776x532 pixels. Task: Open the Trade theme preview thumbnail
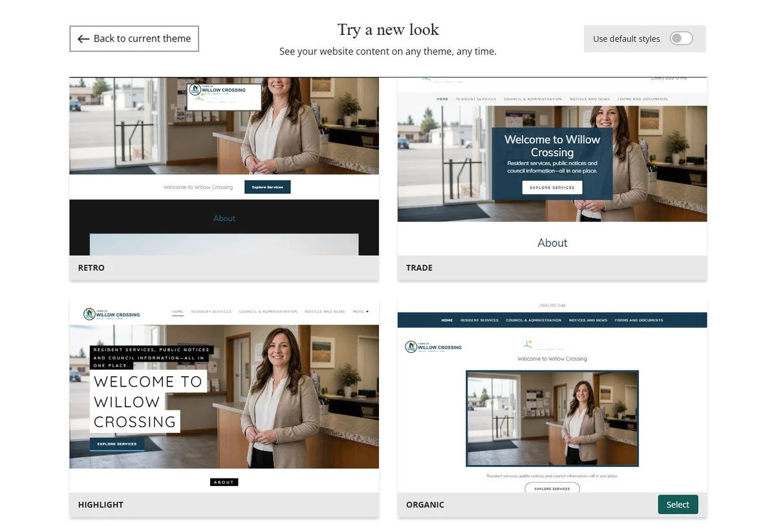pos(552,166)
